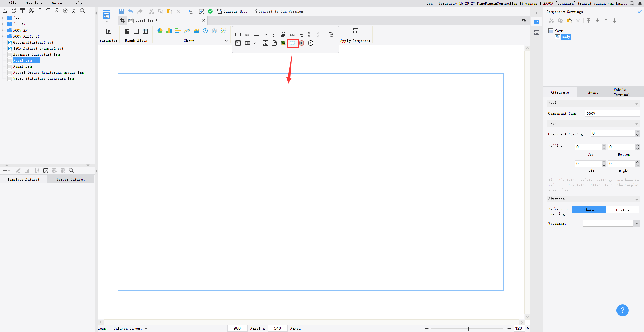Save the current template Form1.frm

(x=121, y=11)
